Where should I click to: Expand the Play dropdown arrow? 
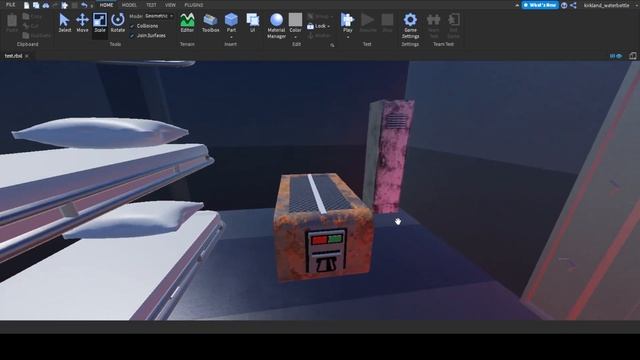pos(347,37)
